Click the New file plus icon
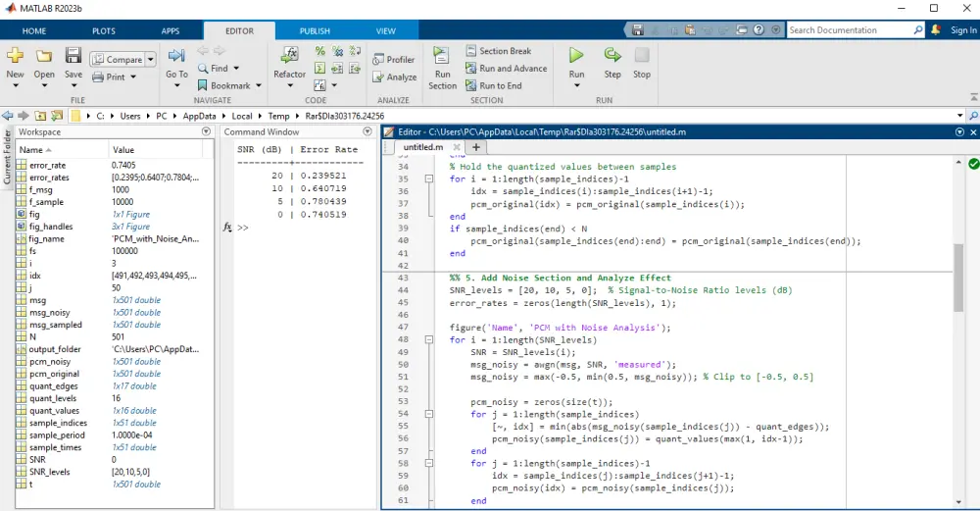The height and width of the screenshot is (511, 980). pos(15,56)
